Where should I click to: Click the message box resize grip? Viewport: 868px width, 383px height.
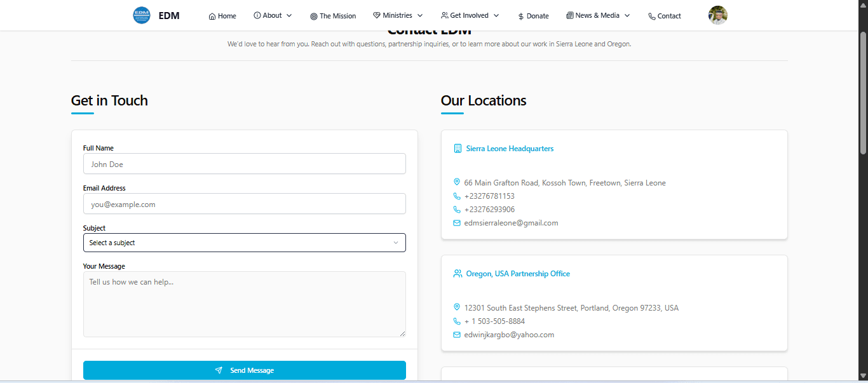(x=402, y=333)
